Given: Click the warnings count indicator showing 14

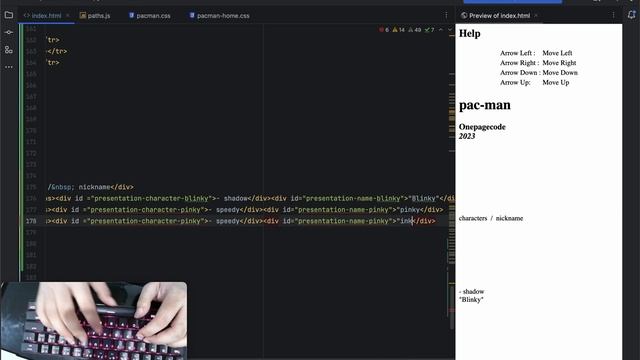Looking at the screenshot, I should point(398,30).
